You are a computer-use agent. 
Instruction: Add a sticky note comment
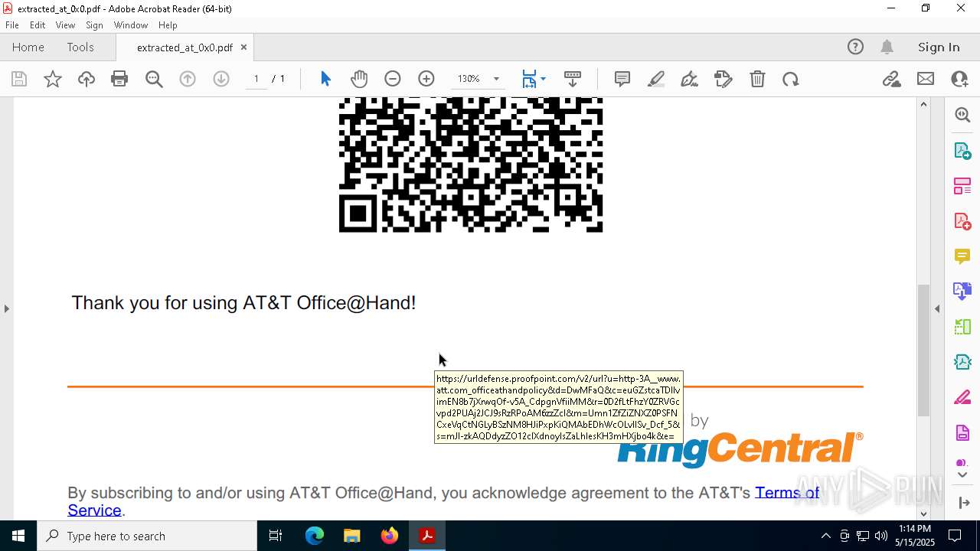(x=622, y=79)
